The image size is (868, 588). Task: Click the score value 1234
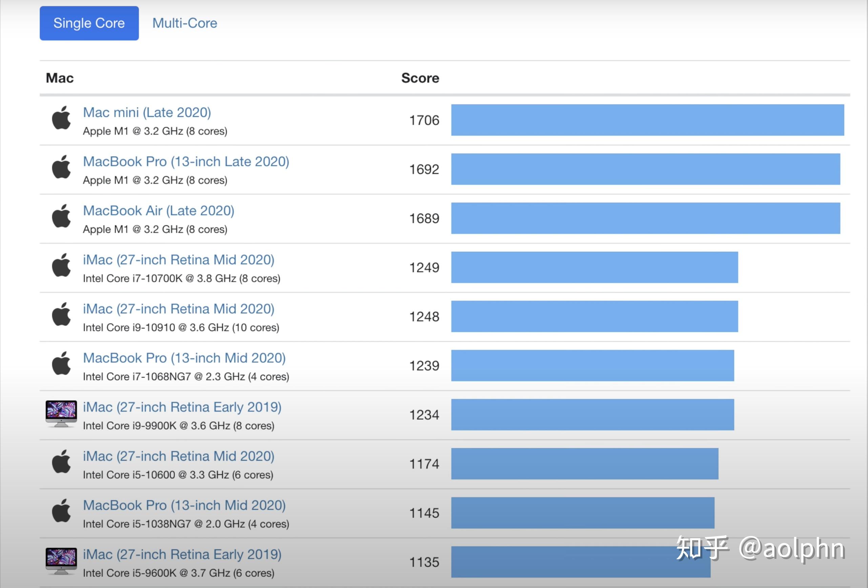click(x=424, y=415)
